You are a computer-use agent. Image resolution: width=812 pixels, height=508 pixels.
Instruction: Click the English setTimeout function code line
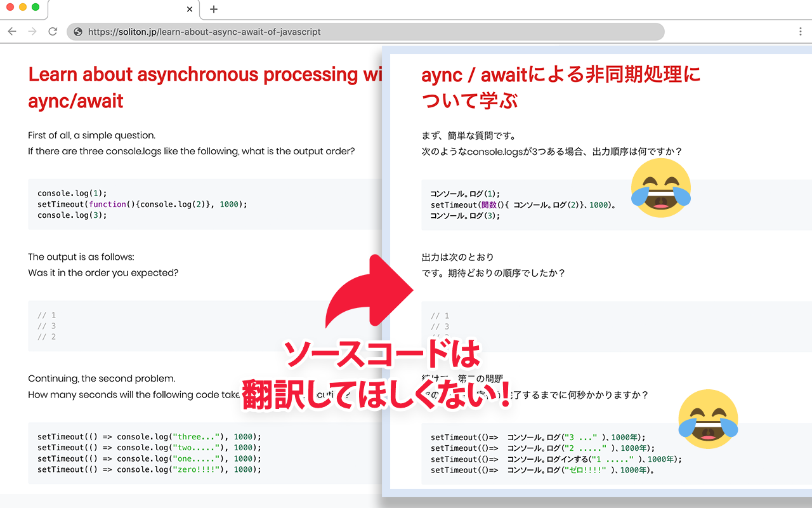click(x=142, y=204)
